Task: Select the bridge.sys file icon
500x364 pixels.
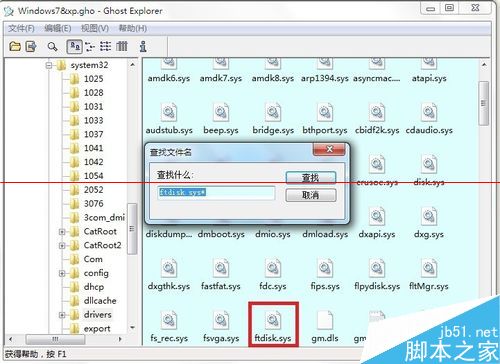Action: (273, 112)
